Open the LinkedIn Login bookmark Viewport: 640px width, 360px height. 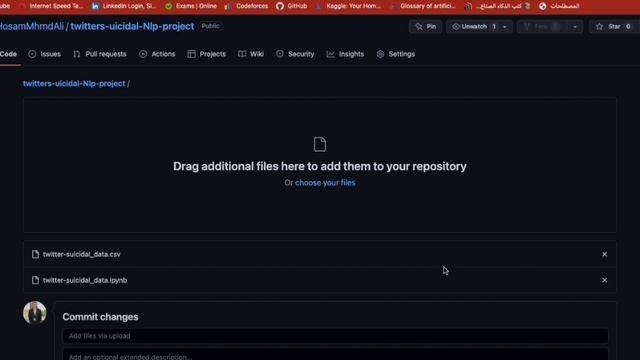click(124, 6)
